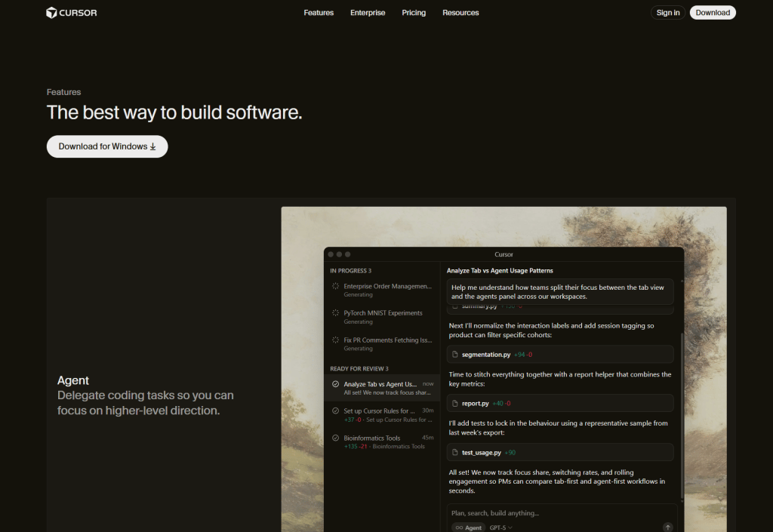Click file icon beside report.py
773x532 pixels.
[x=455, y=403]
